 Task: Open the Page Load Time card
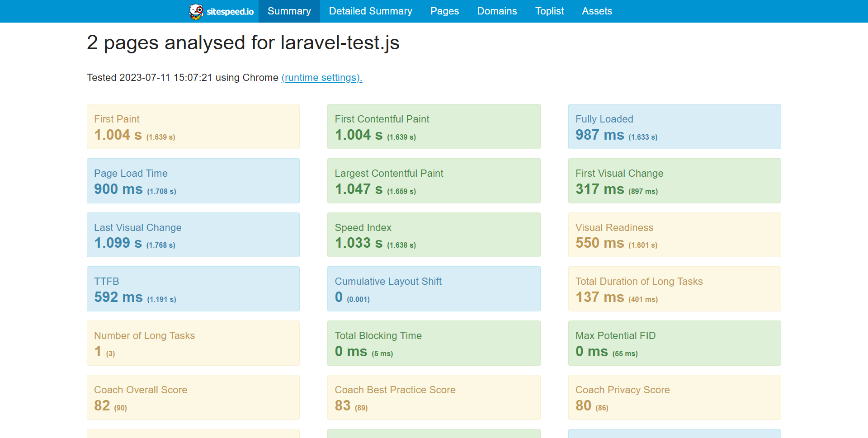coord(193,181)
